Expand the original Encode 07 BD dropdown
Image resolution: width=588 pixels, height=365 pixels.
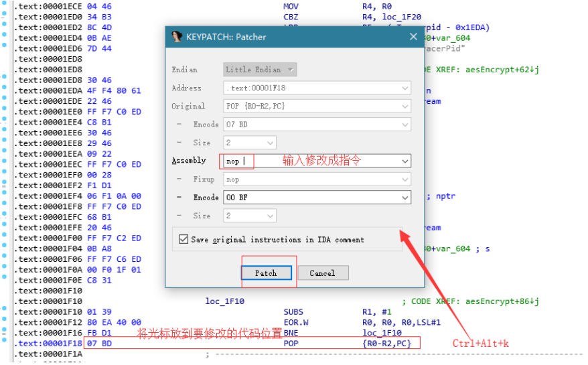(405, 125)
